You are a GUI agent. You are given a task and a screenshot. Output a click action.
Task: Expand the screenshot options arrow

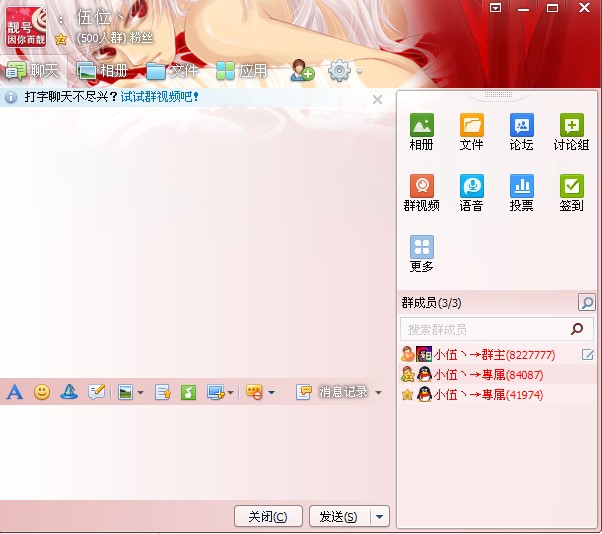(230, 393)
